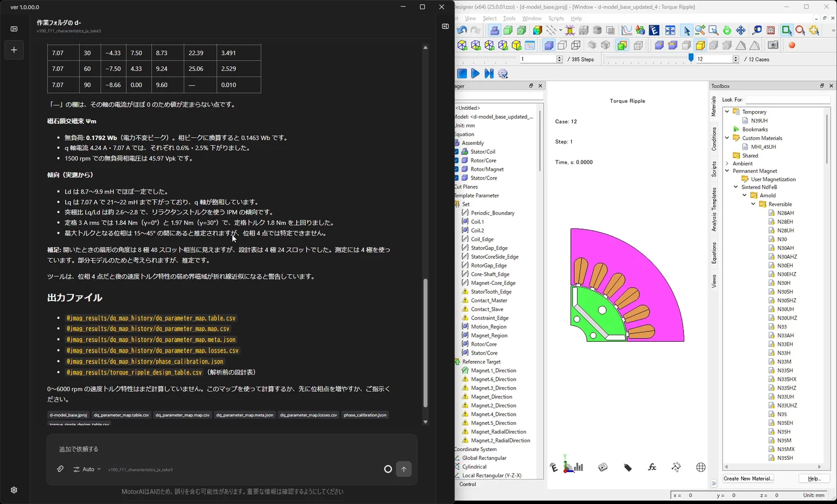Image resolution: width=837 pixels, height=504 pixels.
Task: Click the Look For search field
Action: [x=788, y=100]
